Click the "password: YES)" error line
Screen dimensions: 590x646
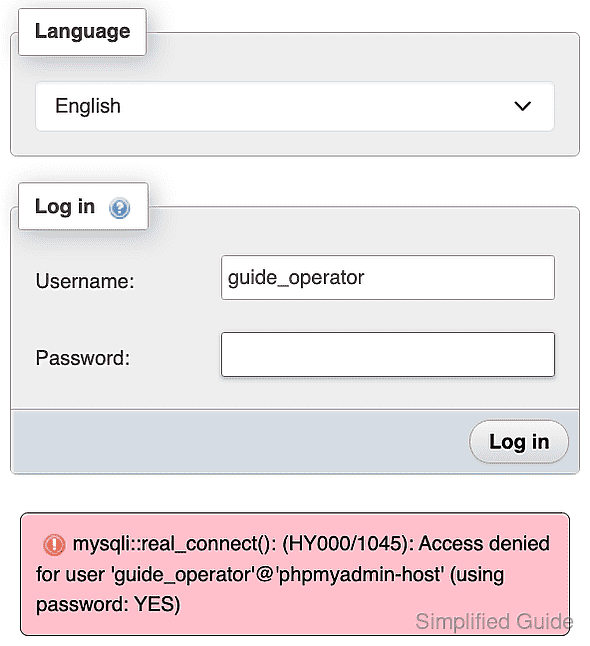[108, 604]
